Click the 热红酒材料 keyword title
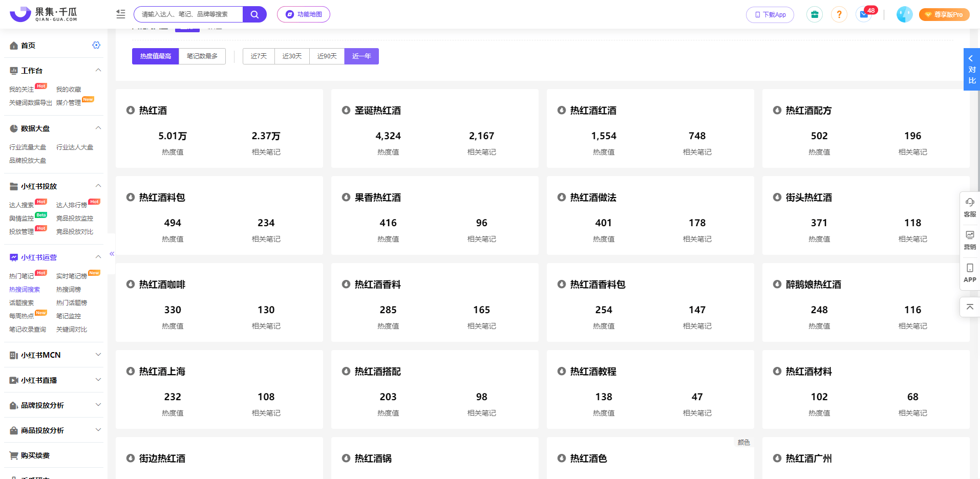Viewport: 980px width, 479px height. click(809, 372)
